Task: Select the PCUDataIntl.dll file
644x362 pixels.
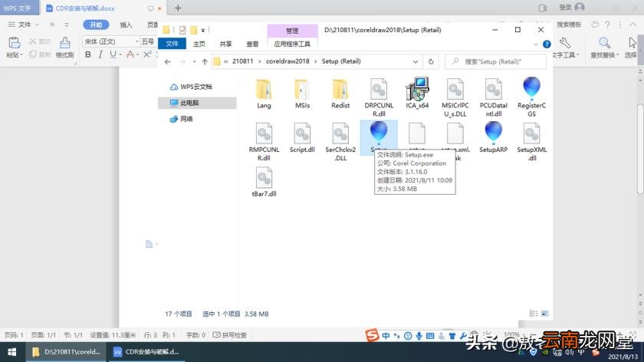Action: [493, 97]
